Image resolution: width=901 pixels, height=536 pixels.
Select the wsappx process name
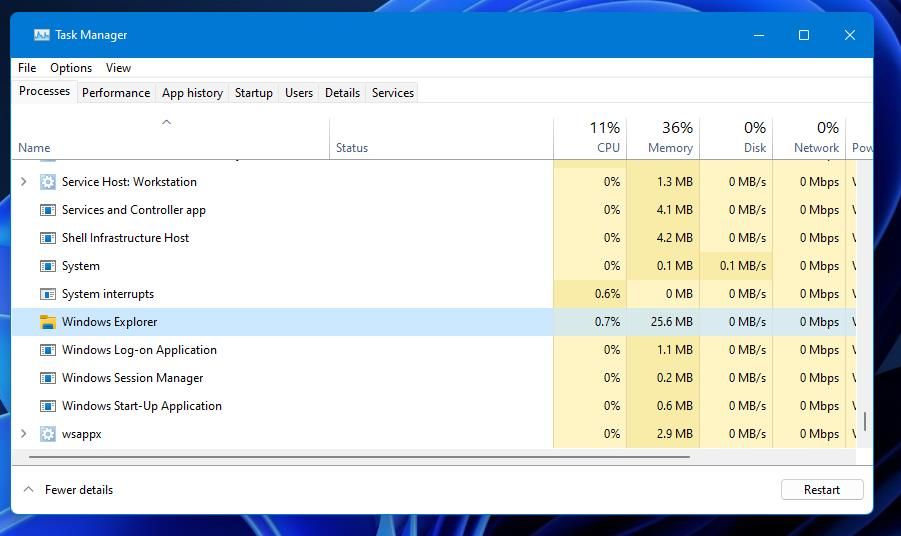tap(82, 434)
